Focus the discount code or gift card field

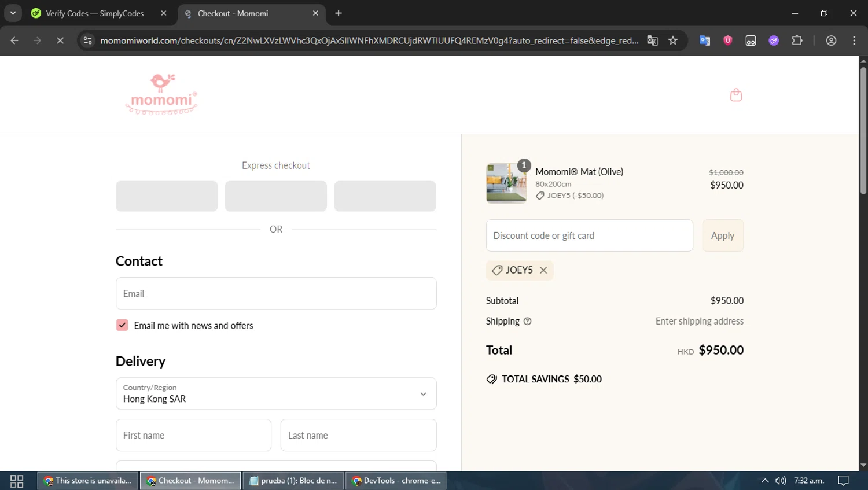click(589, 235)
